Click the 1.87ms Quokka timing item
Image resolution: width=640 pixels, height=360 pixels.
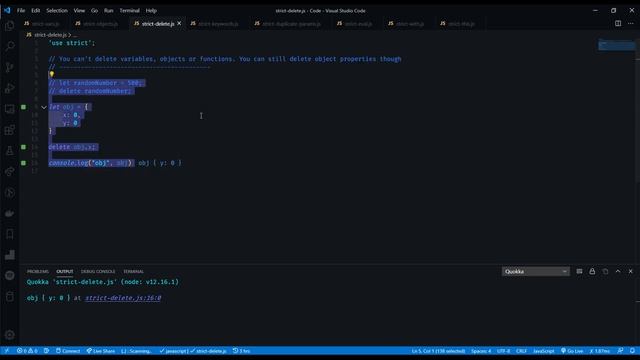pos(600,351)
